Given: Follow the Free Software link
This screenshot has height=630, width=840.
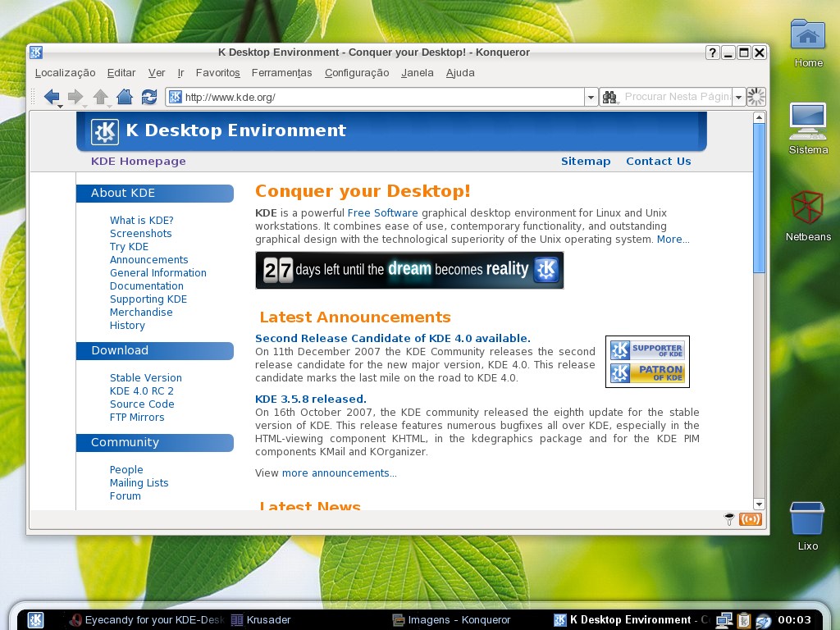Looking at the screenshot, I should [382, 212].
